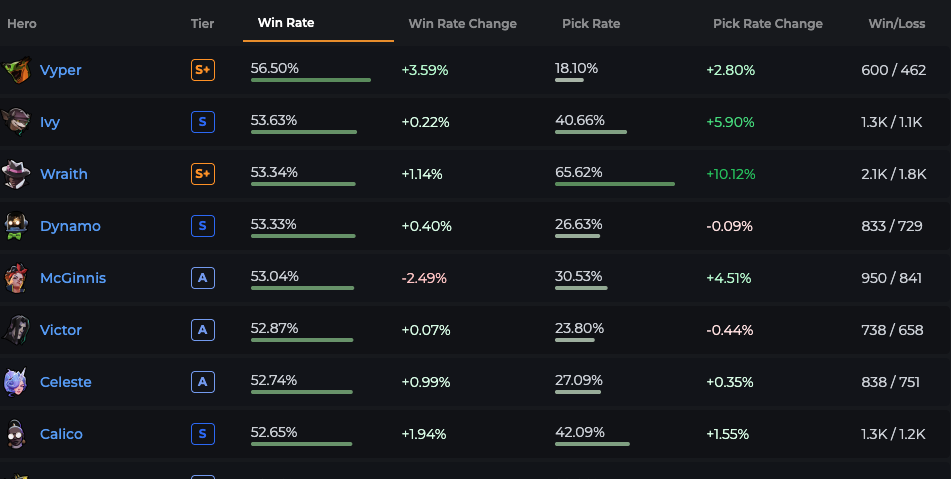Sort by the Win Rate column

point(286,23)
